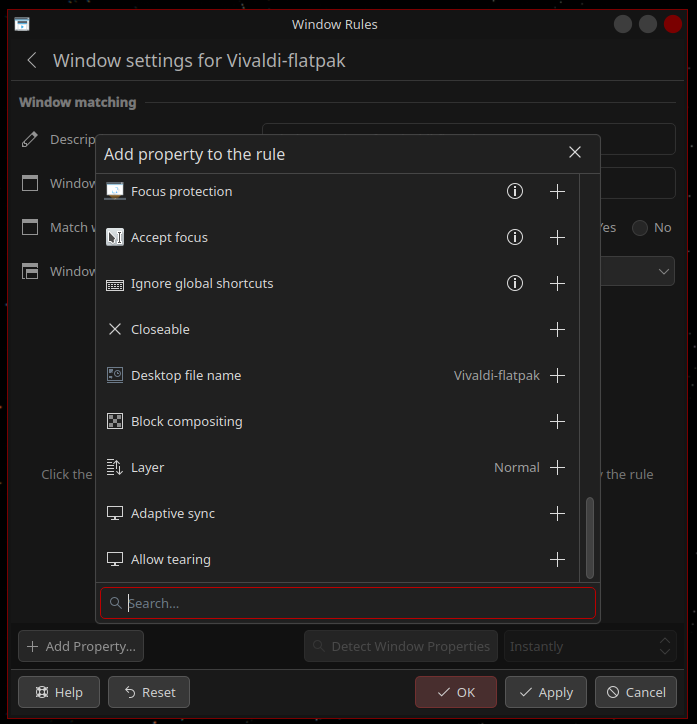Screen dimensions: 697x724
Task: Add the Focus protection property
Action: pos(558,192)
